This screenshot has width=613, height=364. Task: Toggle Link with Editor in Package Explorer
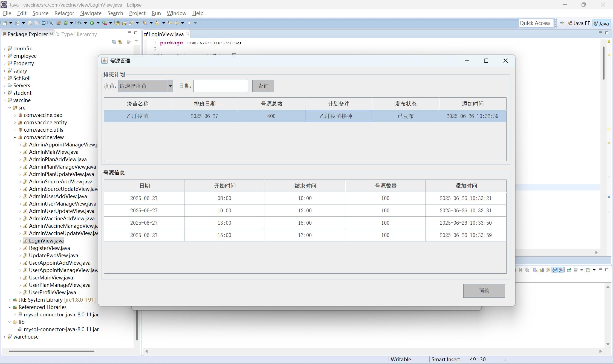coord(120,42)
